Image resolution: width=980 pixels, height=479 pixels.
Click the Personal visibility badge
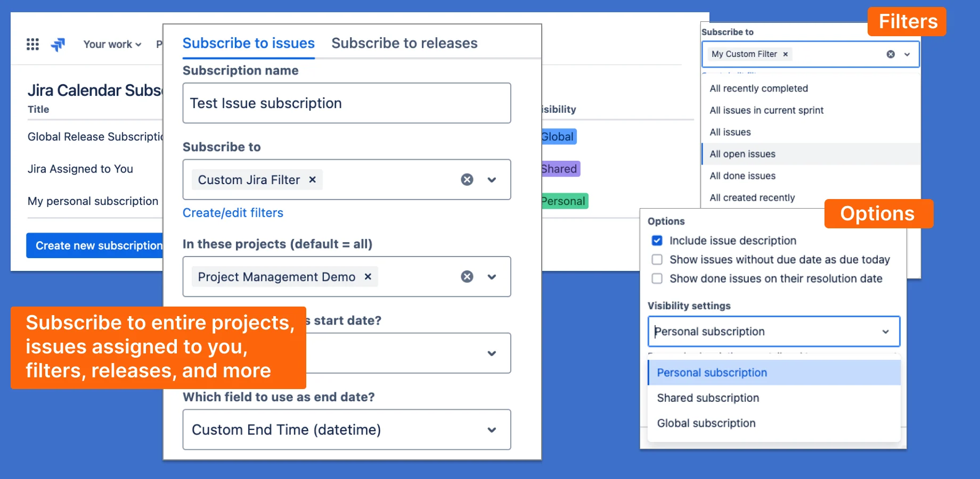[565, 201]
